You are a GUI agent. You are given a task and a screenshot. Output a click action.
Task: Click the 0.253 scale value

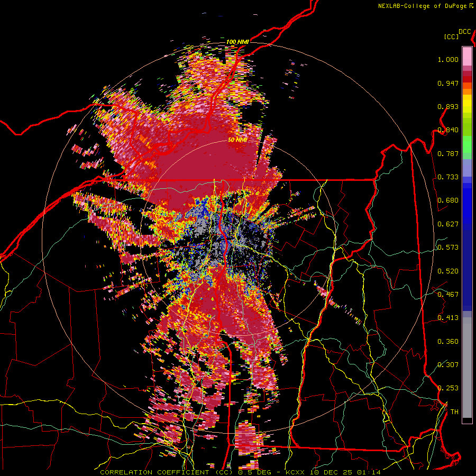click(x=448, y=388)
